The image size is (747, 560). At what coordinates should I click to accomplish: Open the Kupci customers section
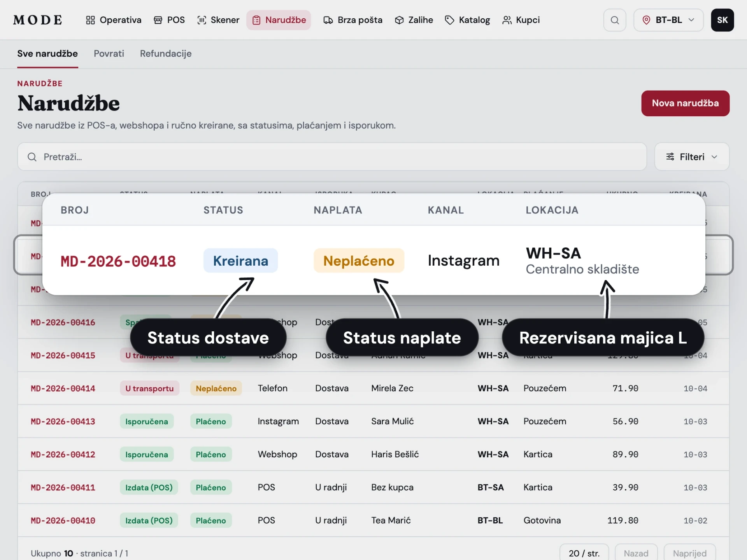click(x=521, y=20)
